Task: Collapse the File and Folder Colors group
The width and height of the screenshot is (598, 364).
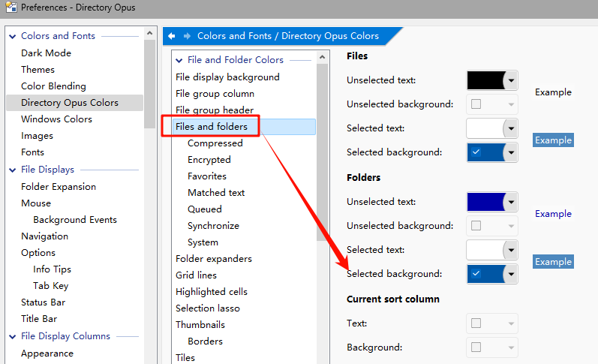Action: [179, 60]
